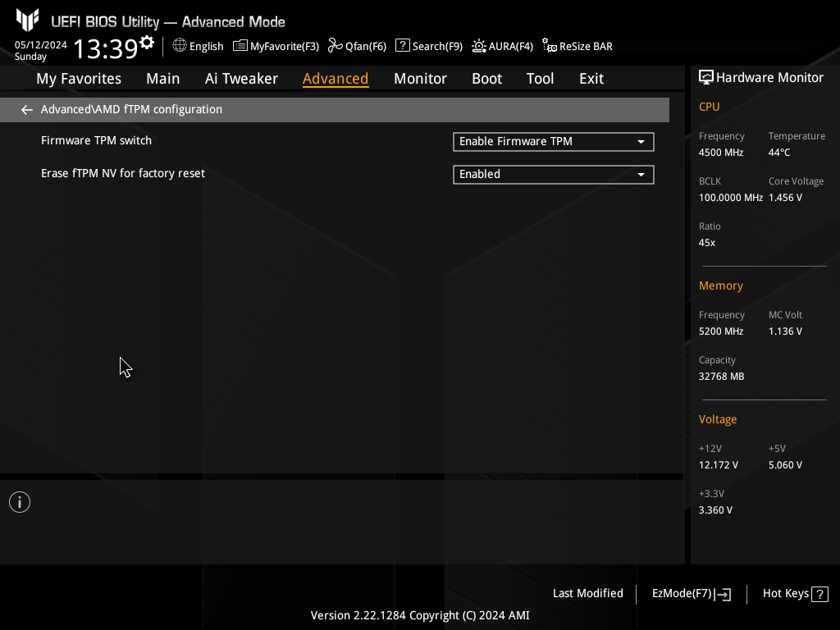The image size is (840, 630).
Task: Click Ratio value 45x
Action: point(706,243)
